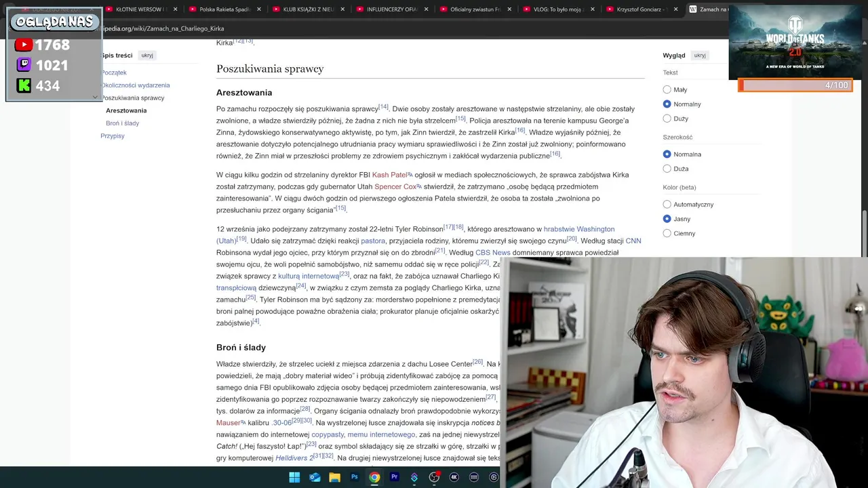Image resolution: width=868 pixels, height=488 pixels.
Task: Close the Oficjalny zwiastun tab
Action: 509,9
